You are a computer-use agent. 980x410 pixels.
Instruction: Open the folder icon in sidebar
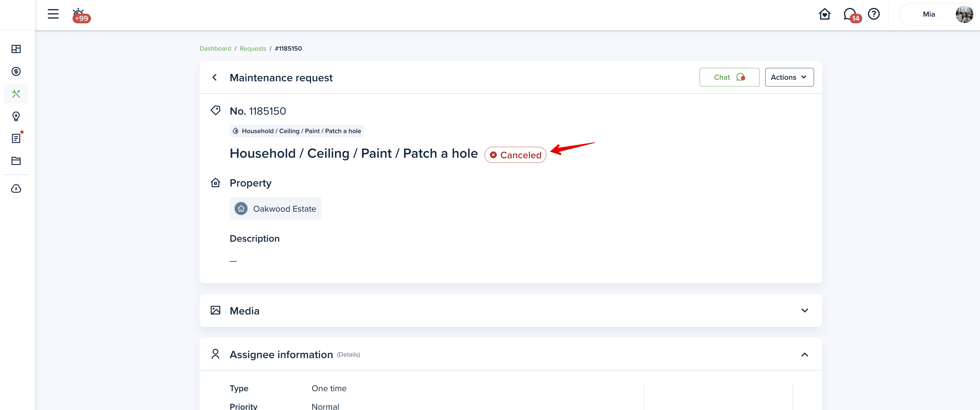[16, 161]
